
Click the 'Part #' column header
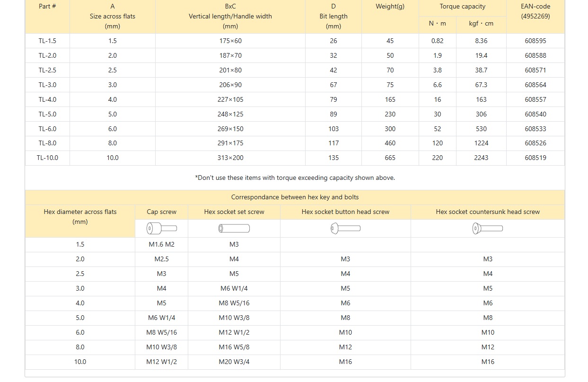pos(47,7)
